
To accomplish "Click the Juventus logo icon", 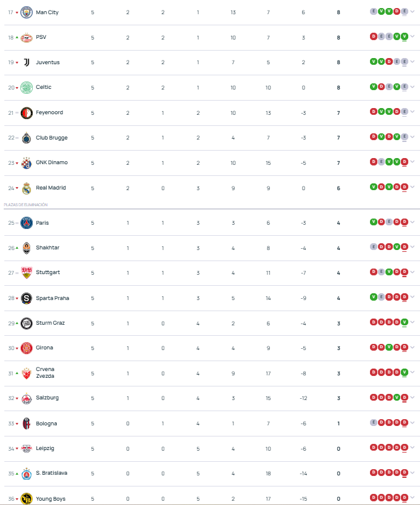I will click(x=27, y=62).
